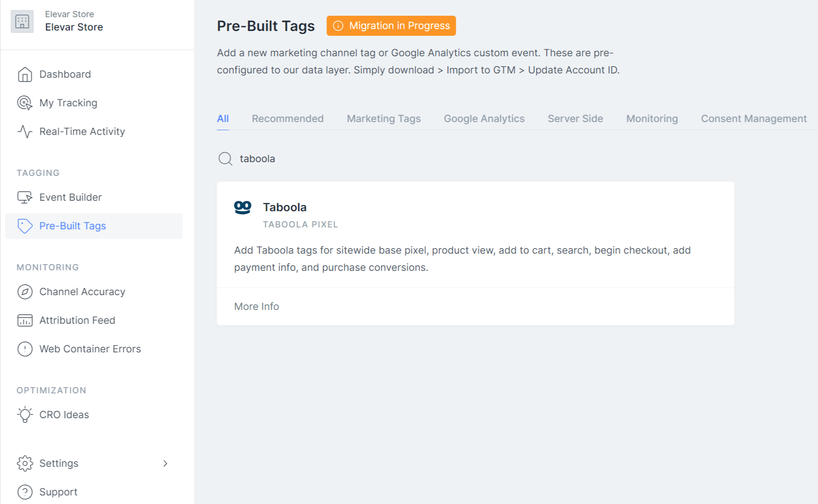Open Settings in sidebar

point(59,463)
